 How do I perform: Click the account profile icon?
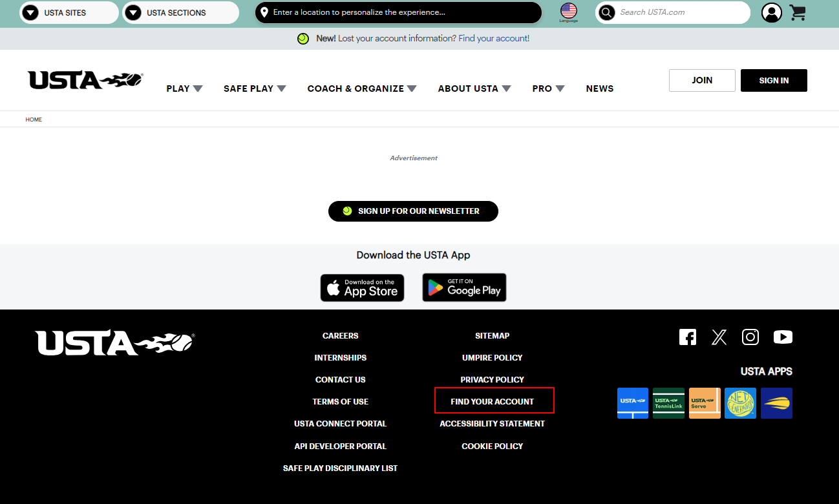(772, 13)
